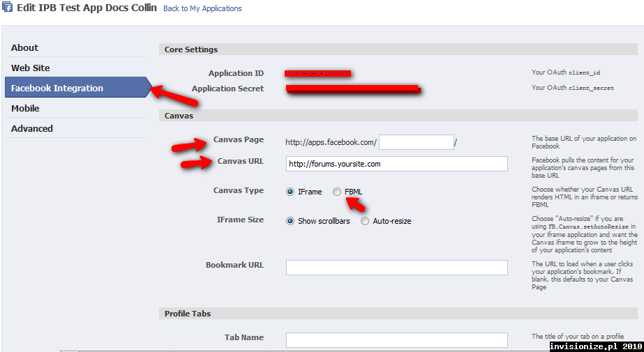Click the application icon beside the page title
Screen dimensions: 644x352
[x=8, y=8]
